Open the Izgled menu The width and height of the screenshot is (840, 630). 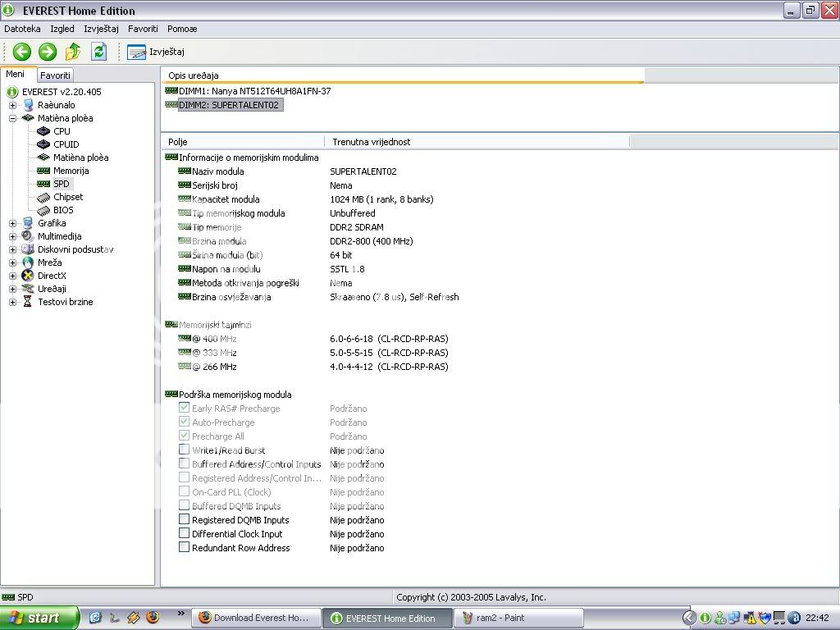[62, 29]
